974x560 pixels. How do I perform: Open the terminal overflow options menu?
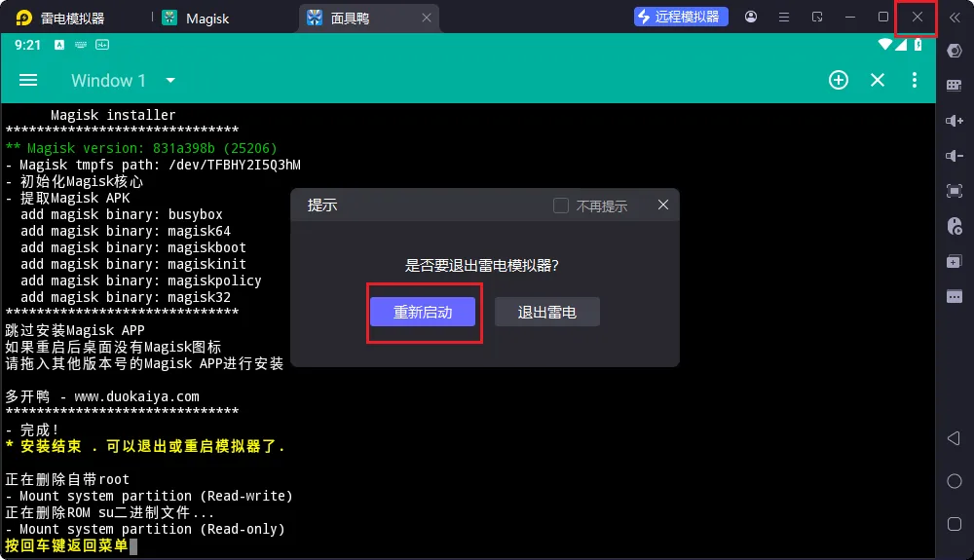click(914, 80)
